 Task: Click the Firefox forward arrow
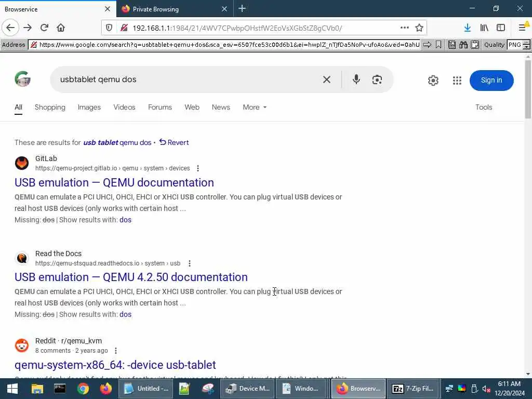click(x=28, y=28)
